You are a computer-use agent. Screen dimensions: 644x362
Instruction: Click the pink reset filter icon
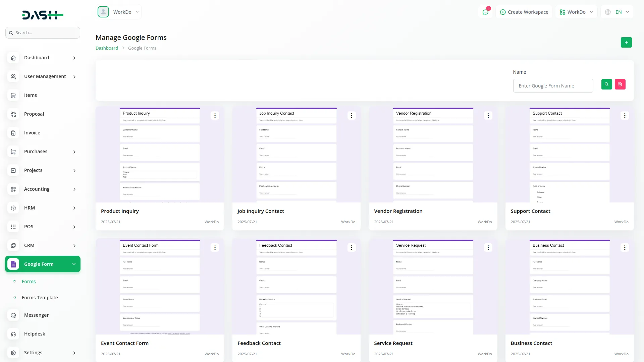(x=620, y=84)
